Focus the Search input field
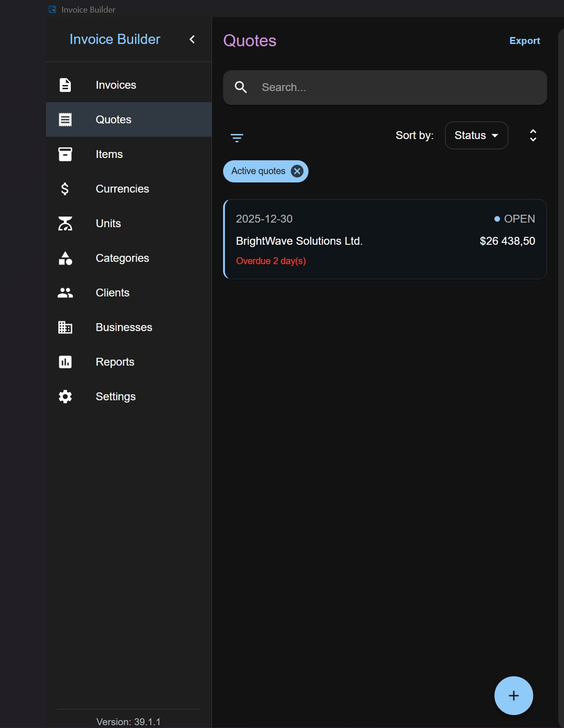 [385, 87]
